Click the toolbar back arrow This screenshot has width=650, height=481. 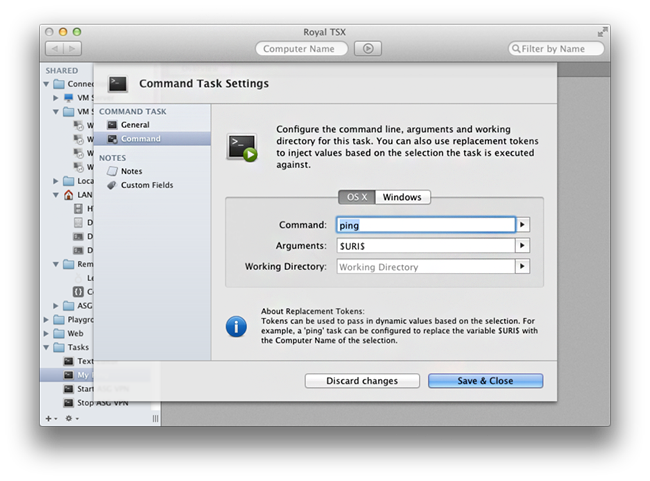(54, 49)
